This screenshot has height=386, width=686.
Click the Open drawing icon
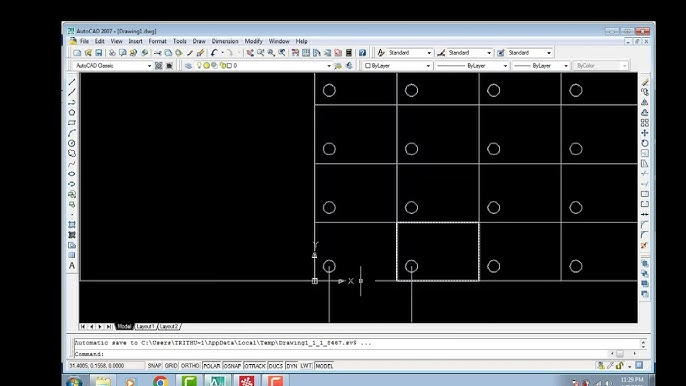(88, 53)
